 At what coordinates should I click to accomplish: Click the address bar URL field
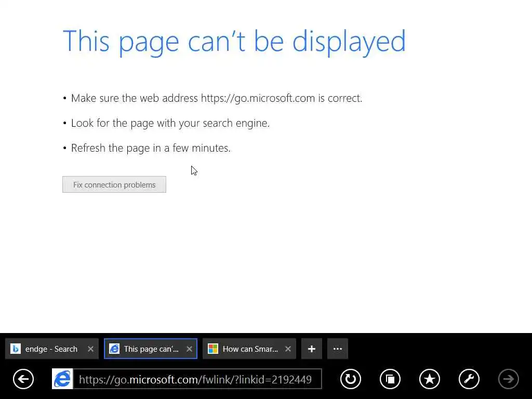(x=197, y=379)
